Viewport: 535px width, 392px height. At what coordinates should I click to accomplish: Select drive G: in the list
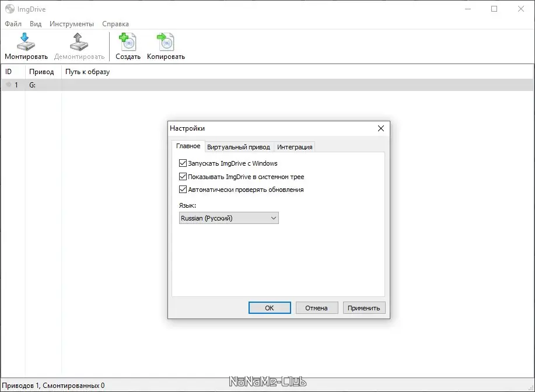[267, 85]
